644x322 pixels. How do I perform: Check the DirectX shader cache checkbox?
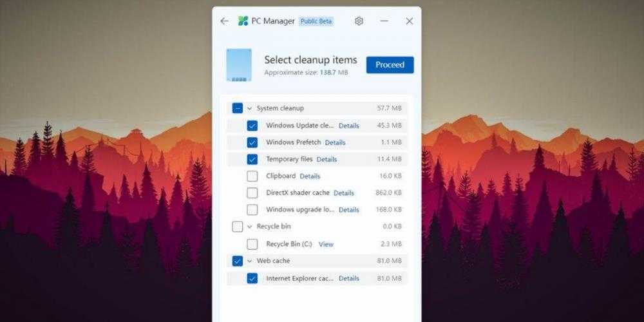coord(252,193)
